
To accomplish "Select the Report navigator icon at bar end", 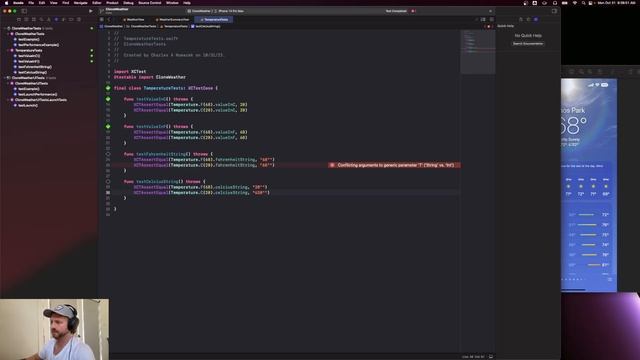I will point(78,19).
